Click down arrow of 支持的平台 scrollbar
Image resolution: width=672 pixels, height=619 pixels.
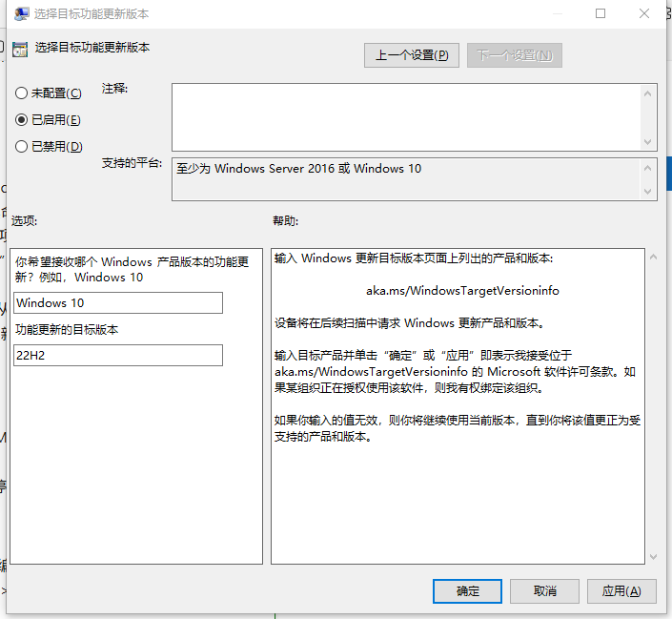tap(647, 192)
